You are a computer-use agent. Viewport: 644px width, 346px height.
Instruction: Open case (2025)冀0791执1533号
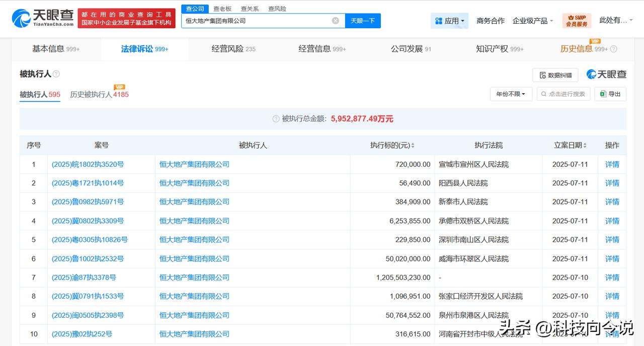(x=88, y=296)
